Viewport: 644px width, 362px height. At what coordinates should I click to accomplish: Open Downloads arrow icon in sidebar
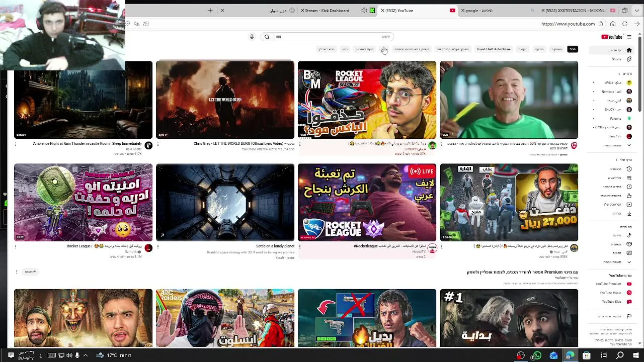[x=629, y=214]
